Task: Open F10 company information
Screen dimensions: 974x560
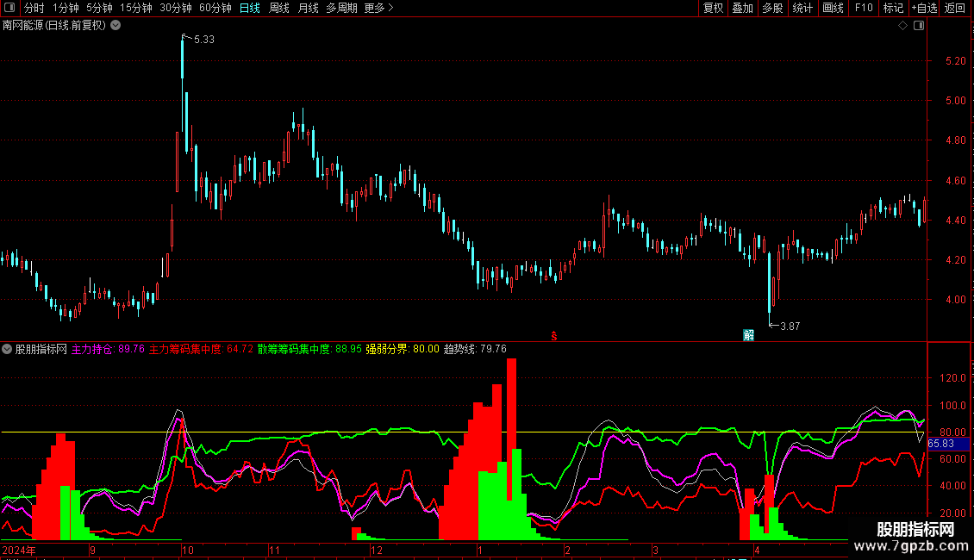Action: tap(864, 8)
